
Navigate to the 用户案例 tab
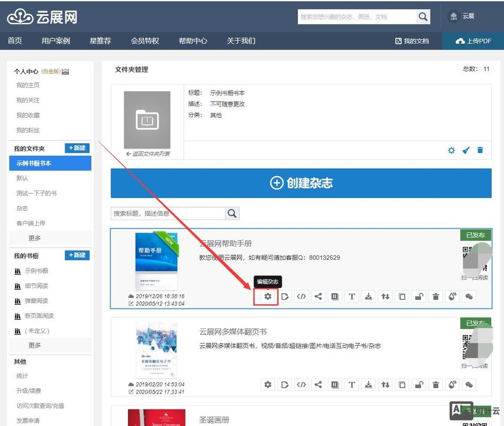56,40
